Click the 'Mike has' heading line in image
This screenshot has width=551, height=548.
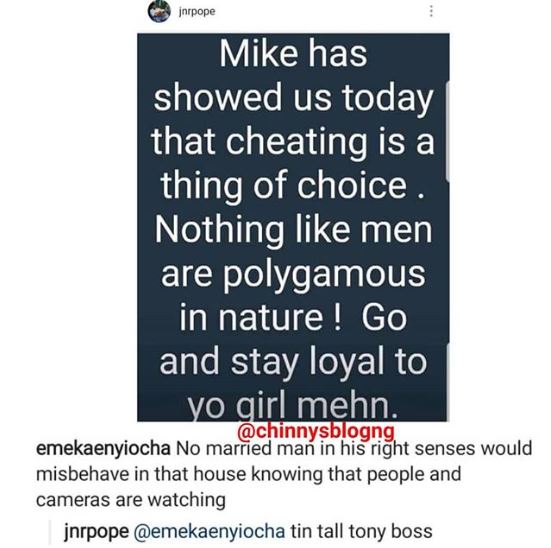(293, 54)
